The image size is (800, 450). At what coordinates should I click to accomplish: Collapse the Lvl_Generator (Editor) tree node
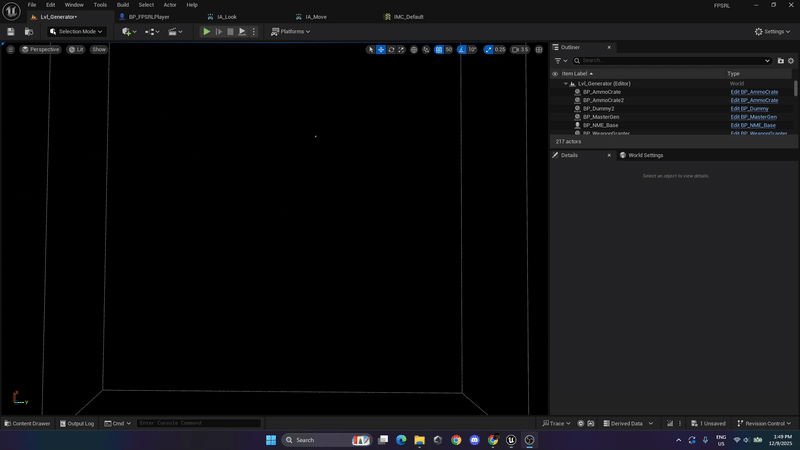pyautogui.click(x=565, y=84)
